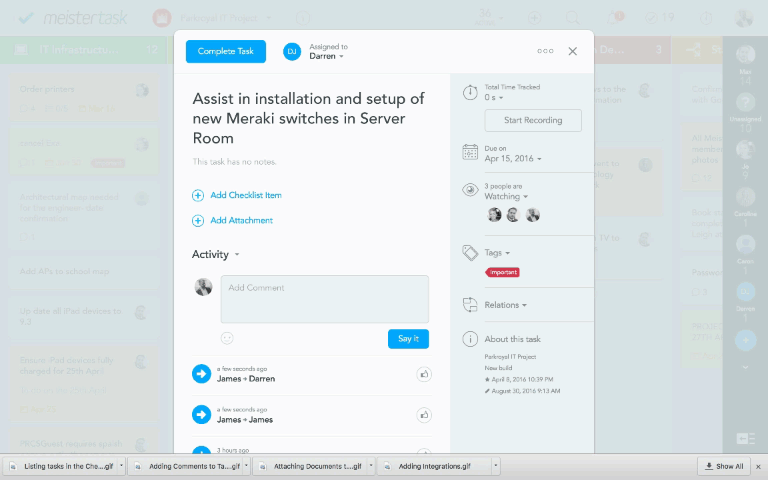Click the Complete Task button
This screenshot has width=768, height=480.
tap(226, 51)
